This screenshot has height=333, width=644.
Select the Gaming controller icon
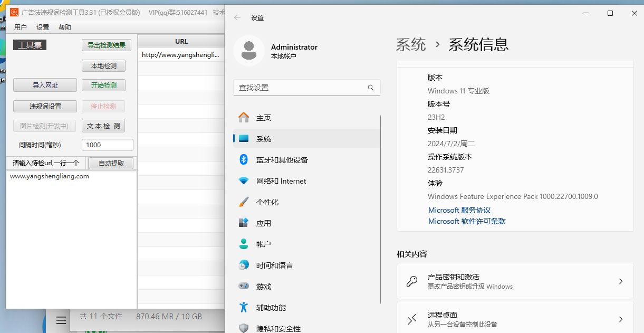coord(244,286)
